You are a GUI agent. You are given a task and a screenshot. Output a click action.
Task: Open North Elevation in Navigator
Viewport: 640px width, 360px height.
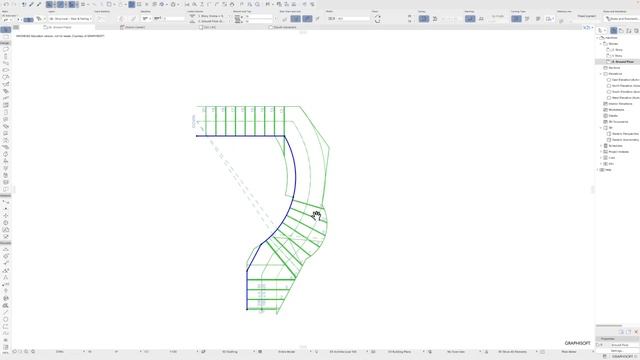point(624,86)
